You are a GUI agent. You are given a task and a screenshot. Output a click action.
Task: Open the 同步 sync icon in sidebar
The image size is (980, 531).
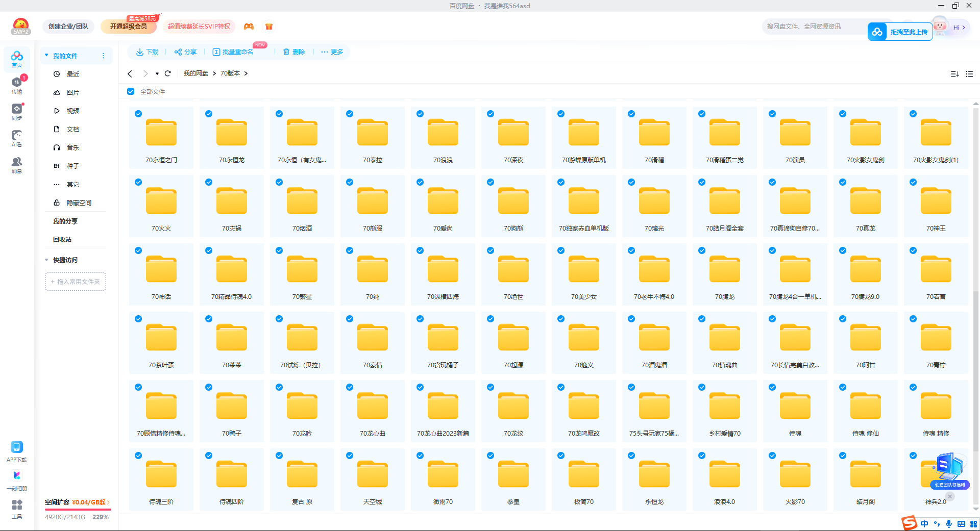tap(17, 111)
